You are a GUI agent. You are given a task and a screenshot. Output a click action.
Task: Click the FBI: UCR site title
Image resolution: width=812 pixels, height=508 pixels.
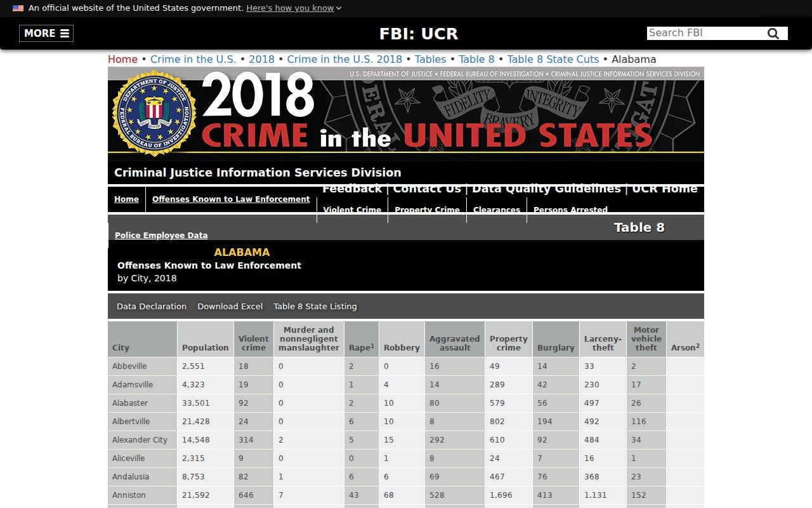pos(419,34)
